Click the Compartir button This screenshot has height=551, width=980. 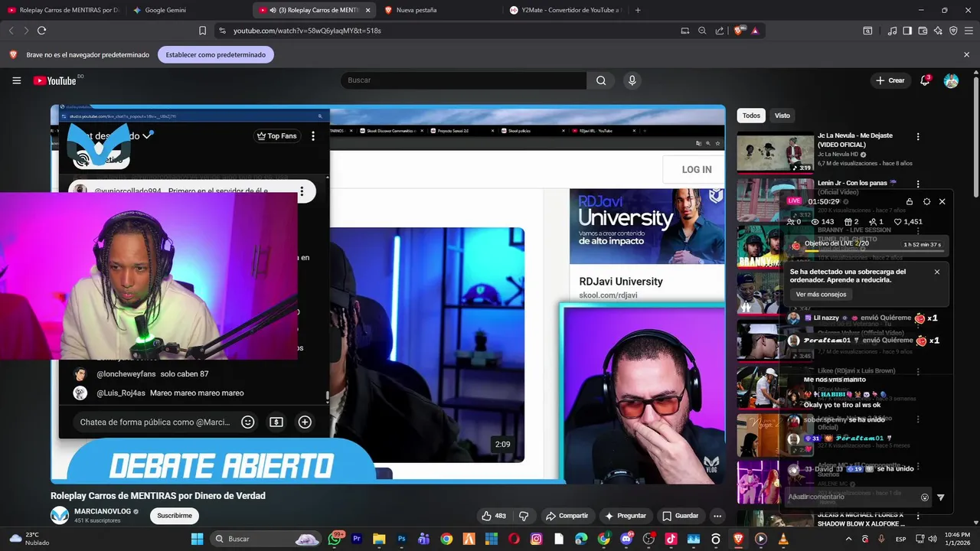click(567, 516)
